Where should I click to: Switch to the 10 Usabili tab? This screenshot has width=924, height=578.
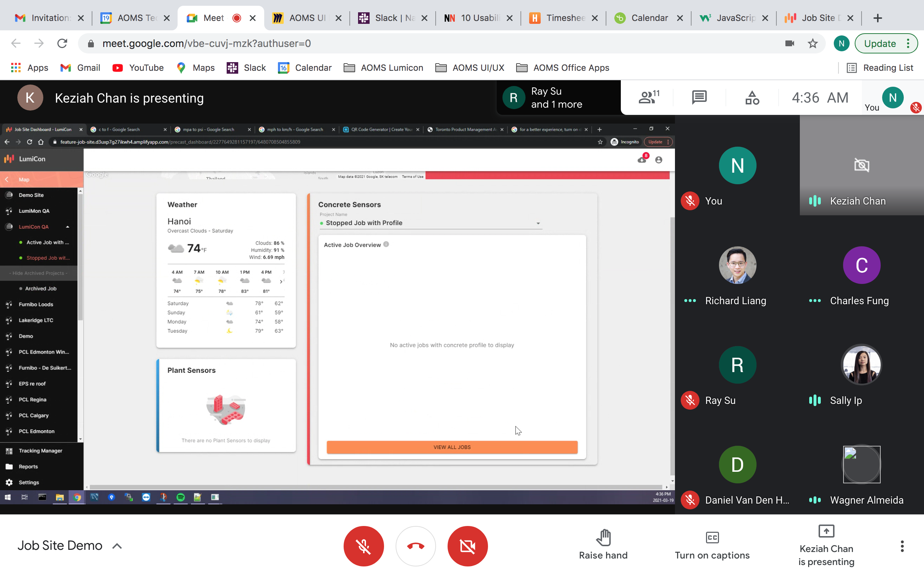(478, 18)
